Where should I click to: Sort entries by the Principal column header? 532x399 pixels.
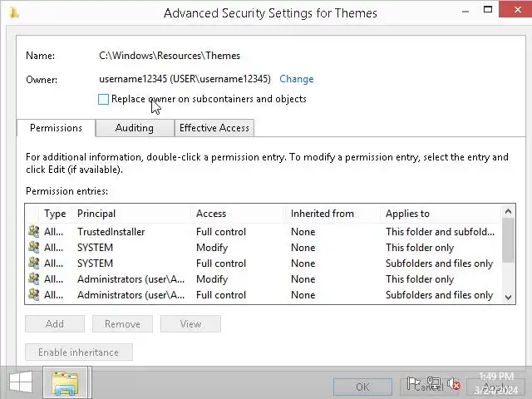pyautogui.click(x=96, y=214)
